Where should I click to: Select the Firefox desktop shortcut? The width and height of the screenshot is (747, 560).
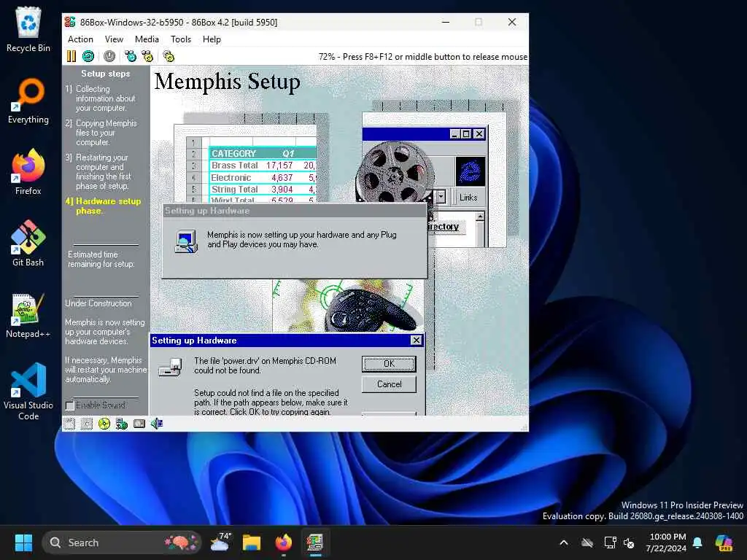(x=28, y=172)
